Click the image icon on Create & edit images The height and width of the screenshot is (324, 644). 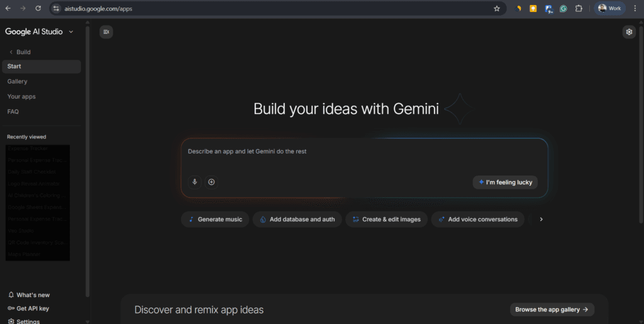356,220
